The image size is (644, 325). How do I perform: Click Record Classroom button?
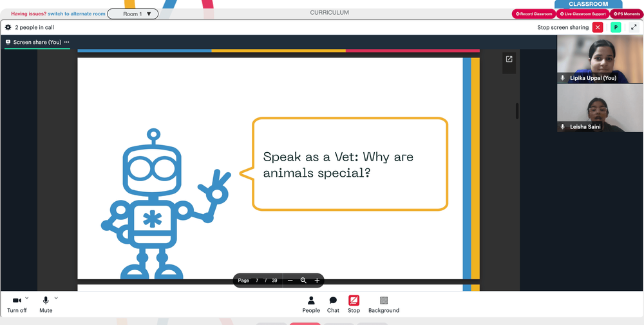pos(533,14)
